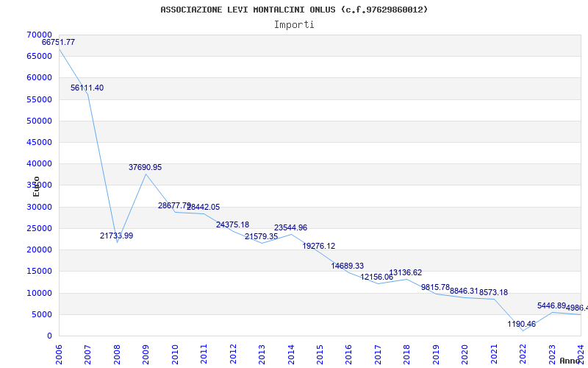Click the 65000 y-axis tick label
This screenshot has height=368, width=588.
click(40, 56)
